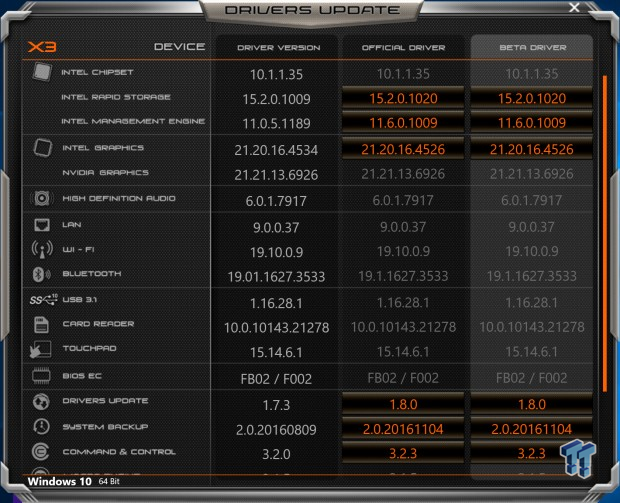Click installed Command & Control version 3.2.0
This screenshot has width=620, height=503.
[x=276, y=454]
